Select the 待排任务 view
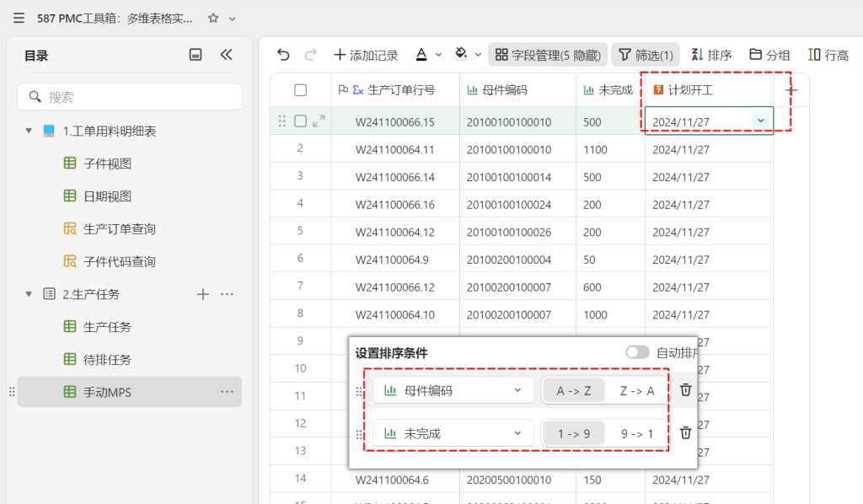 pos(107,360)
